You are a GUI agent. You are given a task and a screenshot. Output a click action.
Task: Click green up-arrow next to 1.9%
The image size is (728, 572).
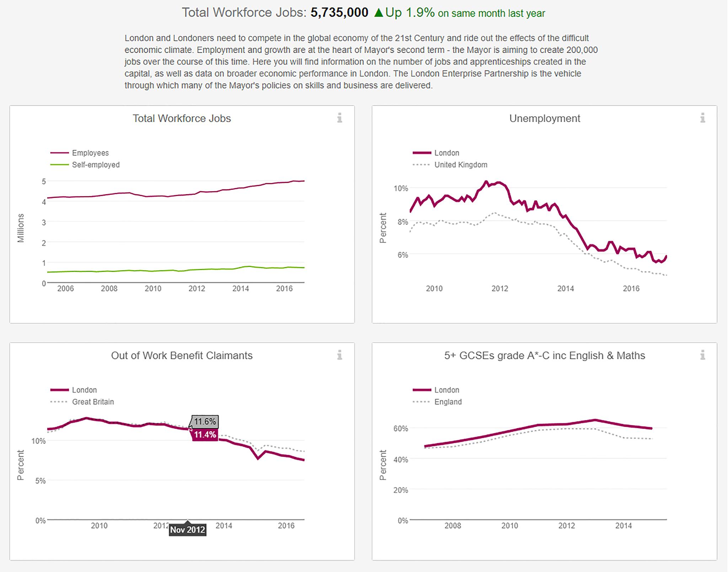[x=379, y=13]
